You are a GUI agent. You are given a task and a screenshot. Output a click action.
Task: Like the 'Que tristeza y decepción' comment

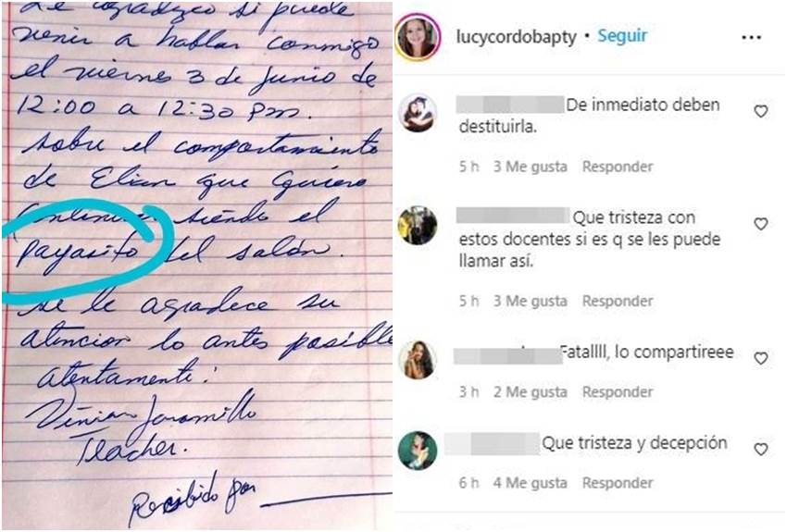point(761,449)
